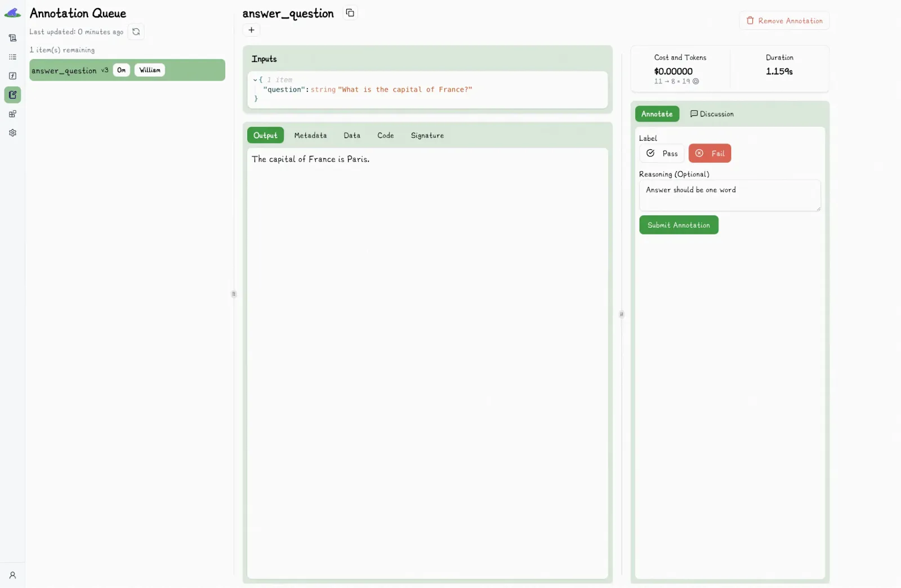Open the Traces panel from sidebar

tap(12, 38)
